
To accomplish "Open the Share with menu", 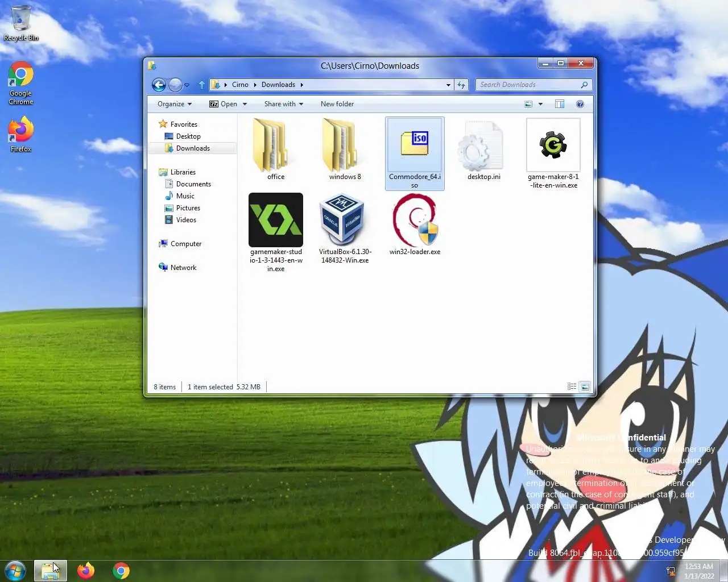I will 284,104.
